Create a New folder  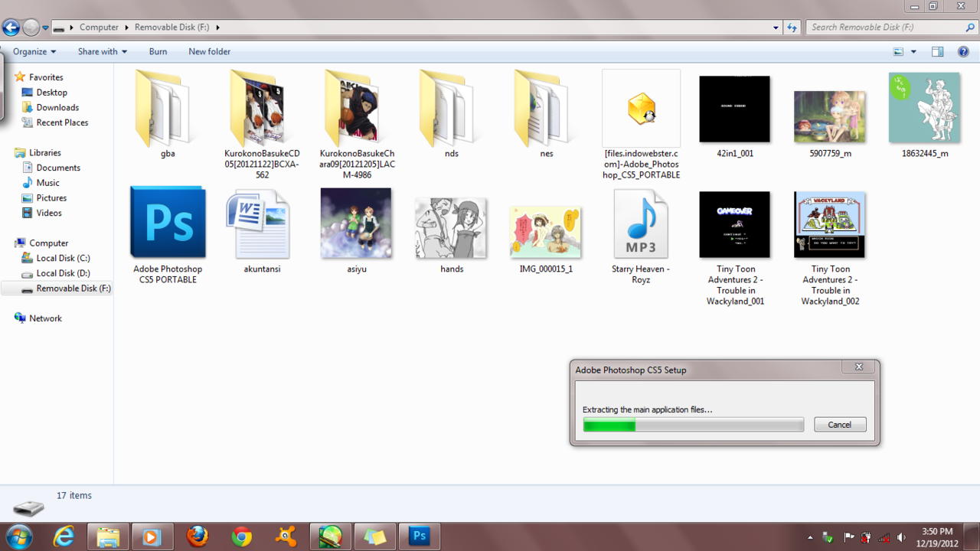click(209, 51)
